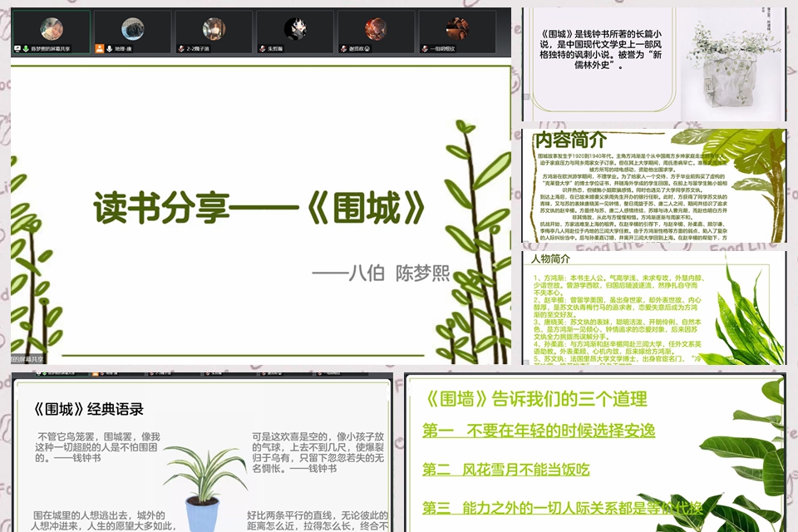Click the screen-share icon on 陈梦熙's tile
798x532 pixels.
pos(17,49)
